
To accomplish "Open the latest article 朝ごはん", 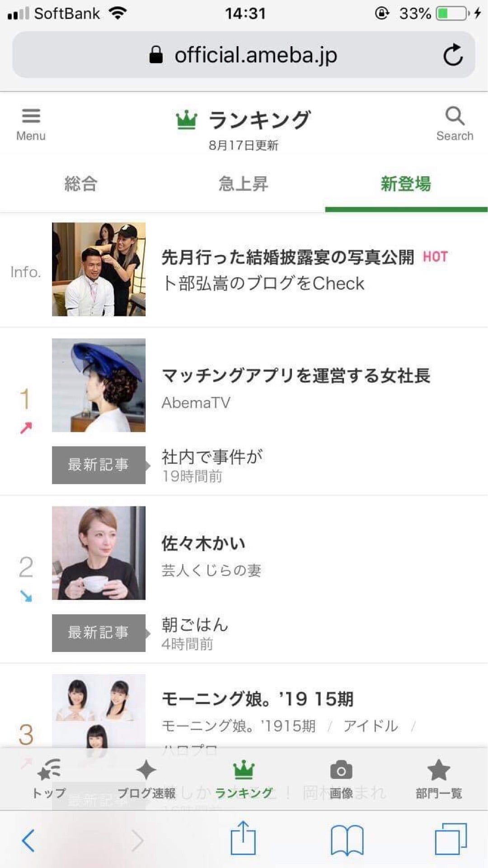I will pyautogui.click(x=195, y=625).
